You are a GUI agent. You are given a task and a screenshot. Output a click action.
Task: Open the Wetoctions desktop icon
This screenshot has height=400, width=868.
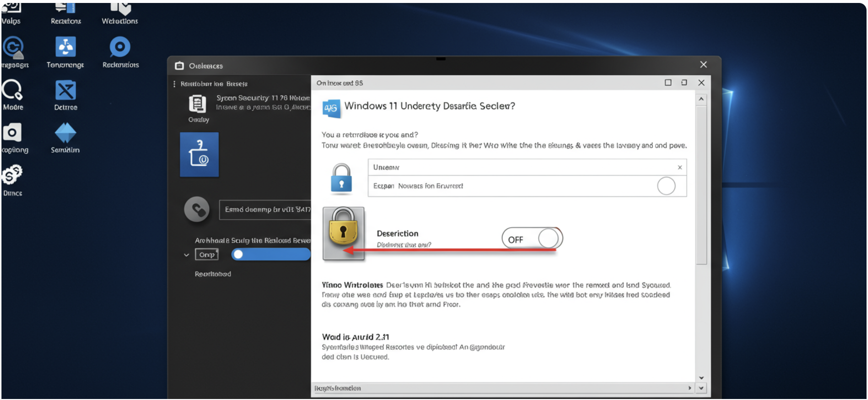pyautogui.click(x=120, y=13)
